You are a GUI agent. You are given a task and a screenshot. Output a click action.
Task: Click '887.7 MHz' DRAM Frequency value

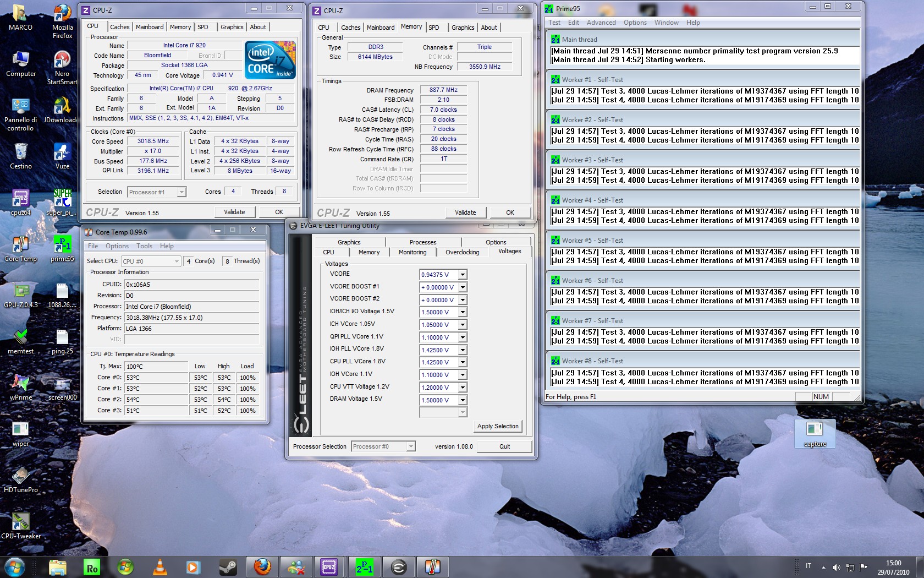coord(443,90)
